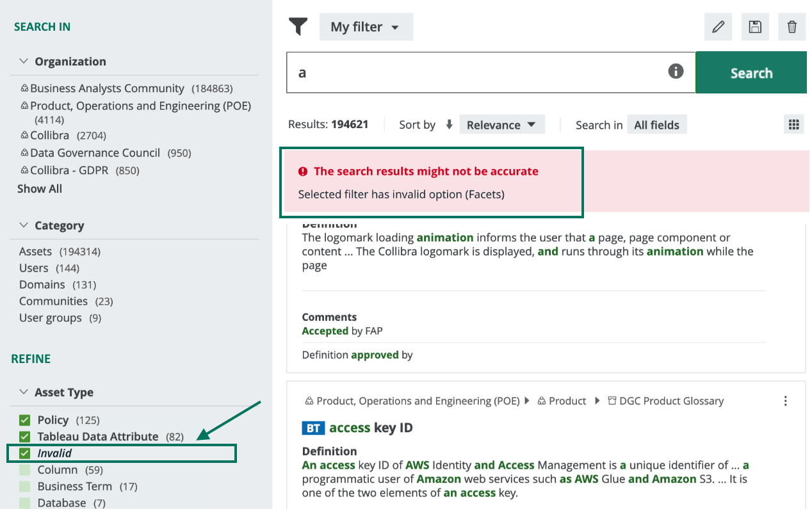812x509 pixels.
Task: Uncheck the Invalid asset type checkbox
Action: [25, 453]
